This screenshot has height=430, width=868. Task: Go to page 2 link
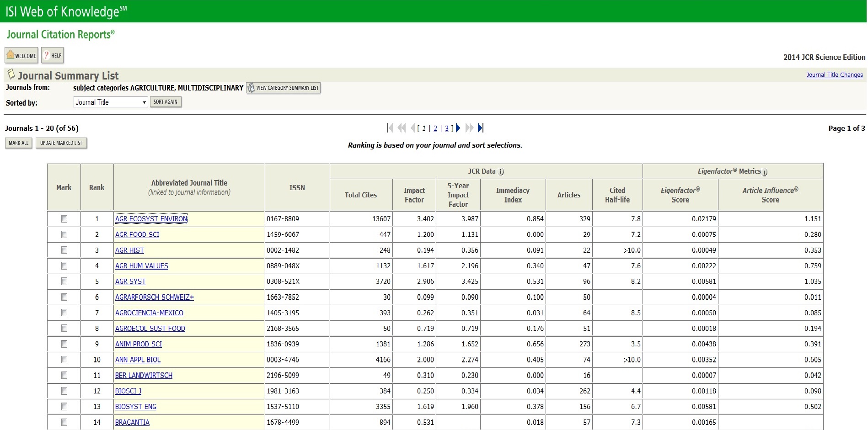pyautogui.click(x=435, y=128)
